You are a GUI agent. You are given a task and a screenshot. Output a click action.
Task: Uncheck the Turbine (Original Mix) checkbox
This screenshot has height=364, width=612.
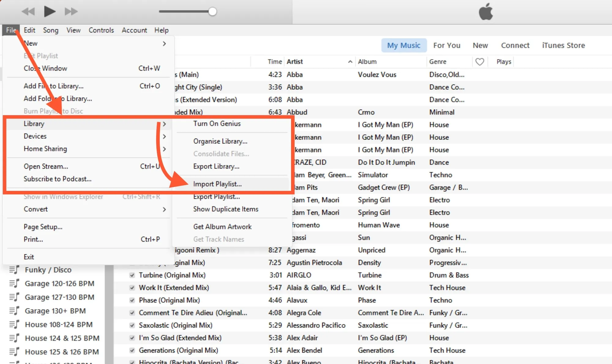132,275
